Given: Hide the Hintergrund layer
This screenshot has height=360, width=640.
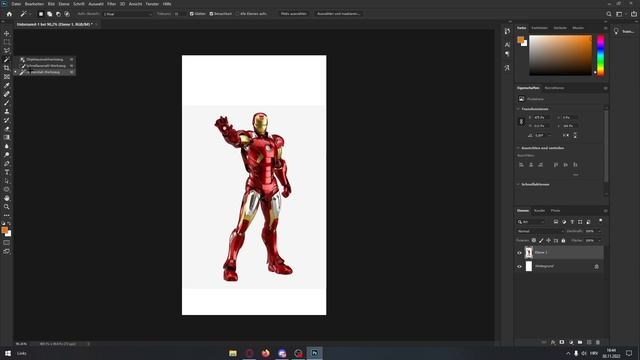Looking at the screenshot, I should (x=519, y=267).
